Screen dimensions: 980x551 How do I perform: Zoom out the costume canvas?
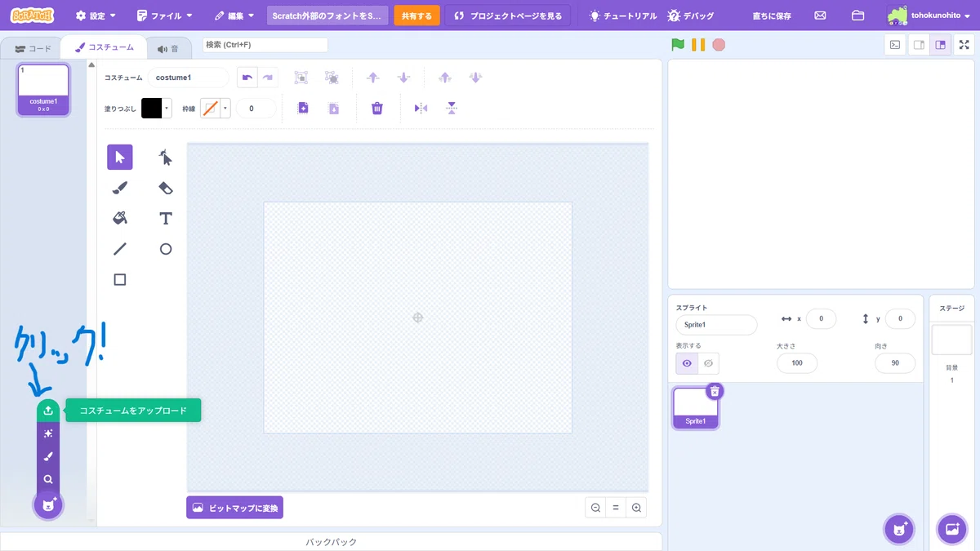595,508
